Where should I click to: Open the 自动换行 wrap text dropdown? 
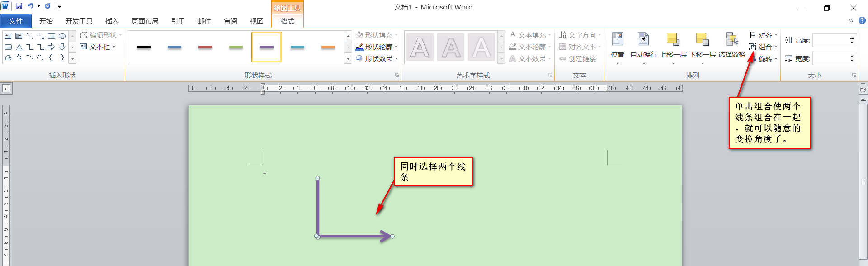point(644,48)
